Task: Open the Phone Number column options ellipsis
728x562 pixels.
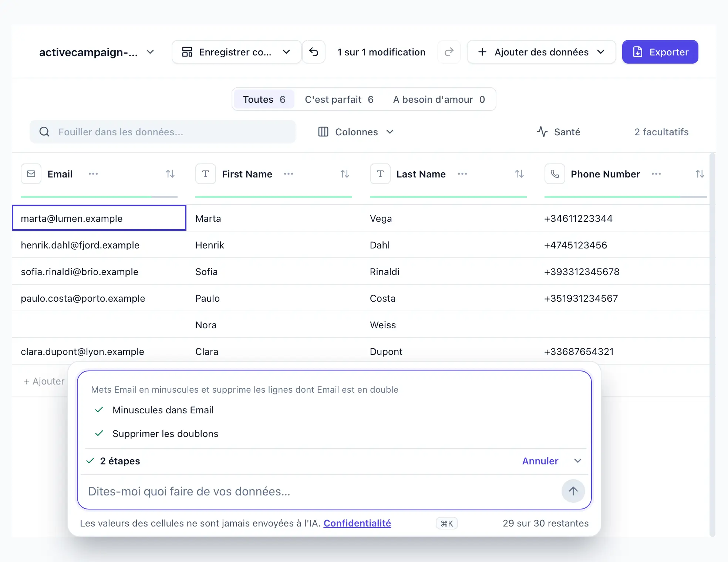Action: pos(656,174)
